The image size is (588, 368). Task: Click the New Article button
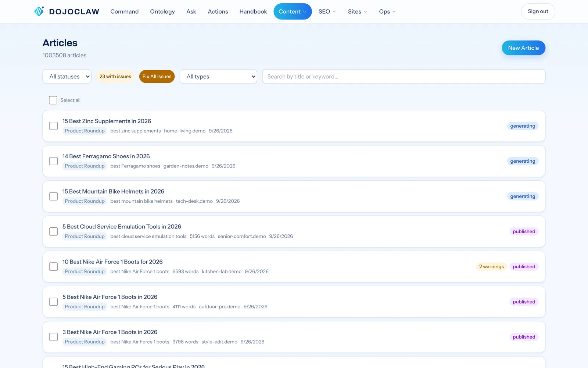(x=523, y=48)
